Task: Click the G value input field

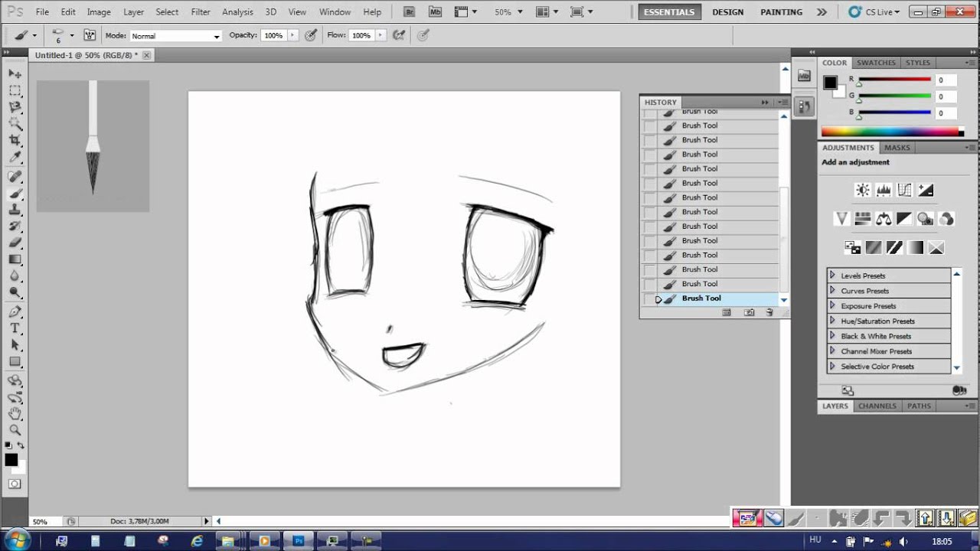Action: (946, 96)
